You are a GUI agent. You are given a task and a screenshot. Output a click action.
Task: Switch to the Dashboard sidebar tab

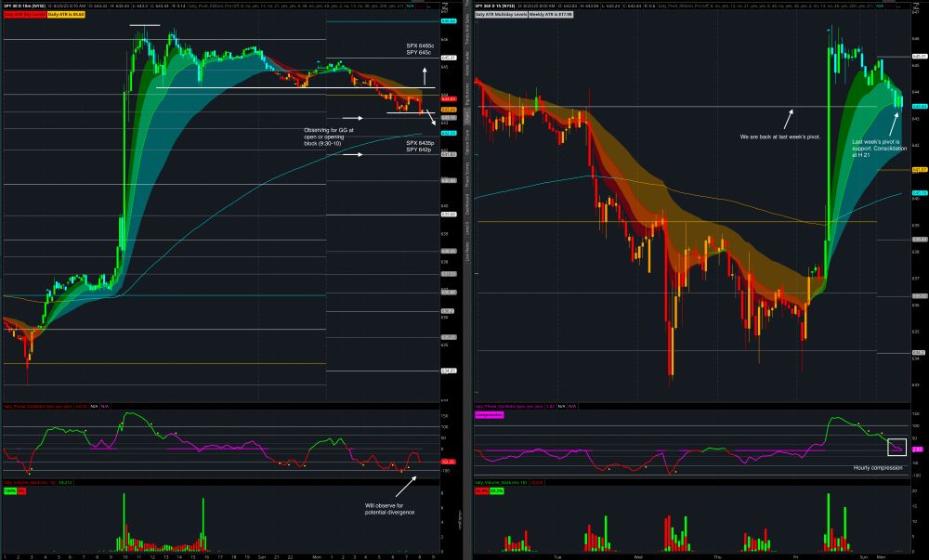pos(467,204)
